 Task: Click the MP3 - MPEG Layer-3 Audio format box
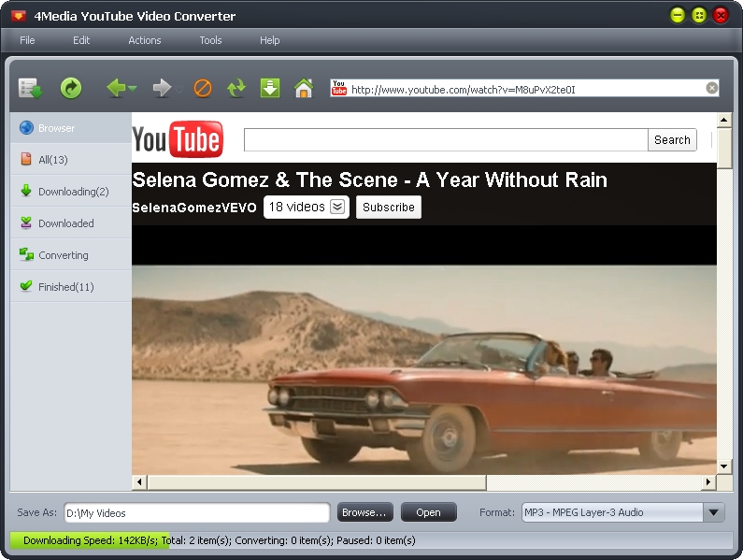click(x=613, y=512)
